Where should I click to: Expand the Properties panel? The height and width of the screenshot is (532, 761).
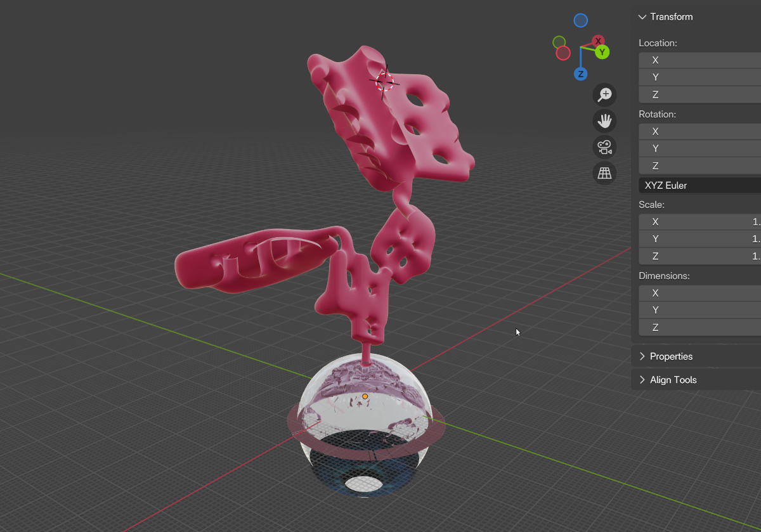click(666, 356)
